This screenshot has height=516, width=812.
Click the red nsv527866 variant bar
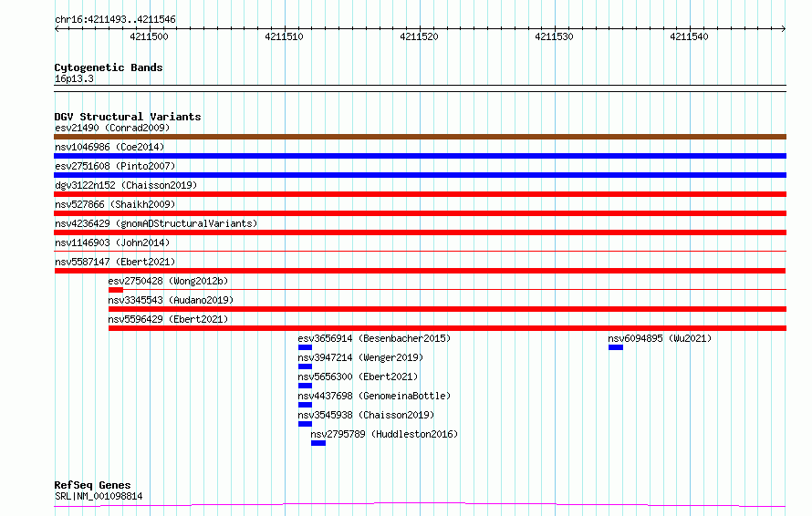(420, 213)
